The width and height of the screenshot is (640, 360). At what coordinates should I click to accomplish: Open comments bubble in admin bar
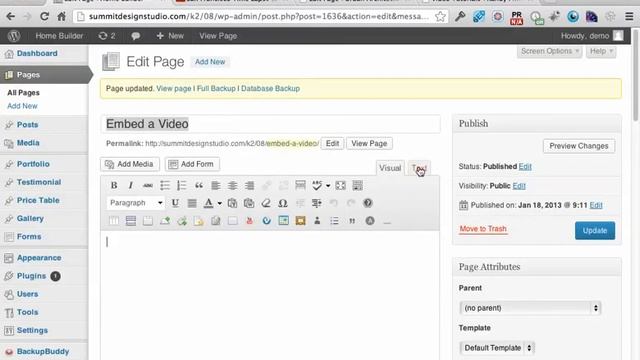[x=136, y=36]
